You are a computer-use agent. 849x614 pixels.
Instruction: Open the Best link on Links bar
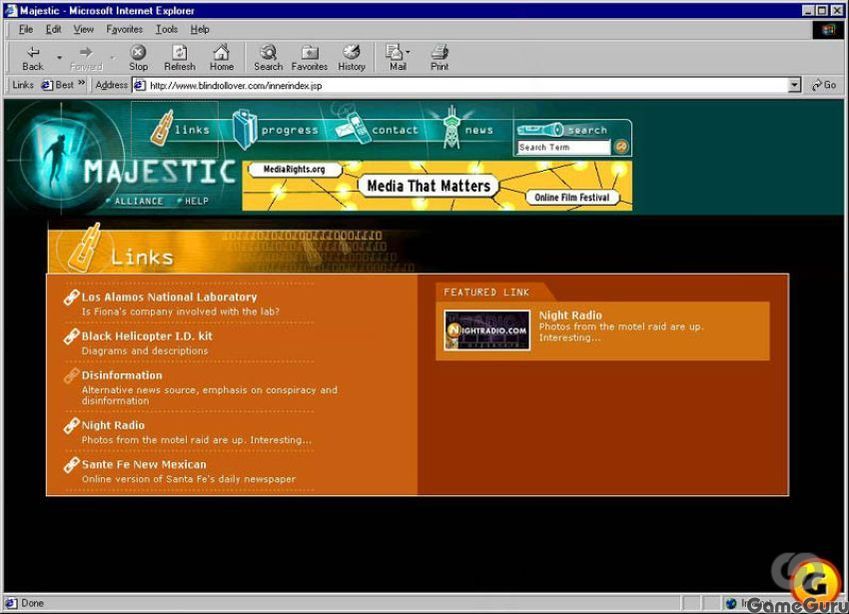pos(58,85)
